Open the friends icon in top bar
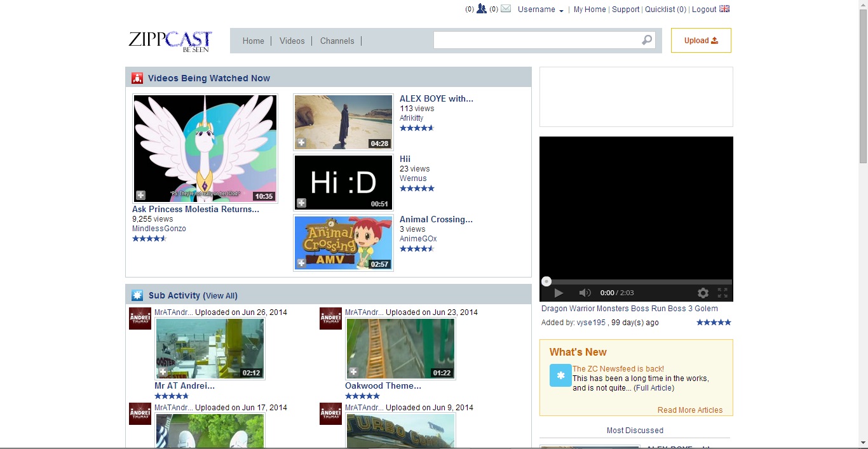 tap(481, 9)
